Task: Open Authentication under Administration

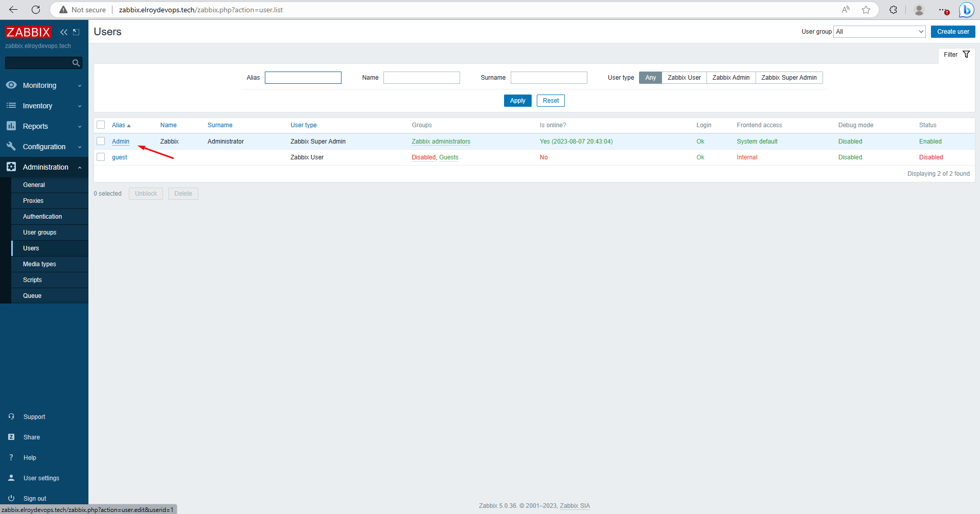Action: pyautogui.click(x=50, y=217)
